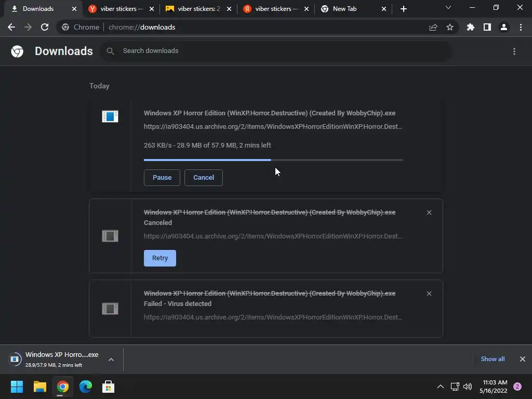Click the browser forward arrow
The width and height of the screenshot is (532, 399).
pos(28,27)
